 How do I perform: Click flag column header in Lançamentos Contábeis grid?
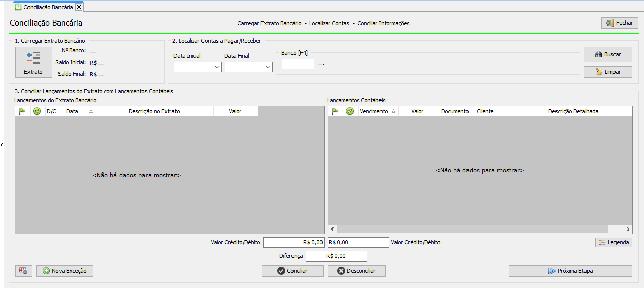coord(335,111)
